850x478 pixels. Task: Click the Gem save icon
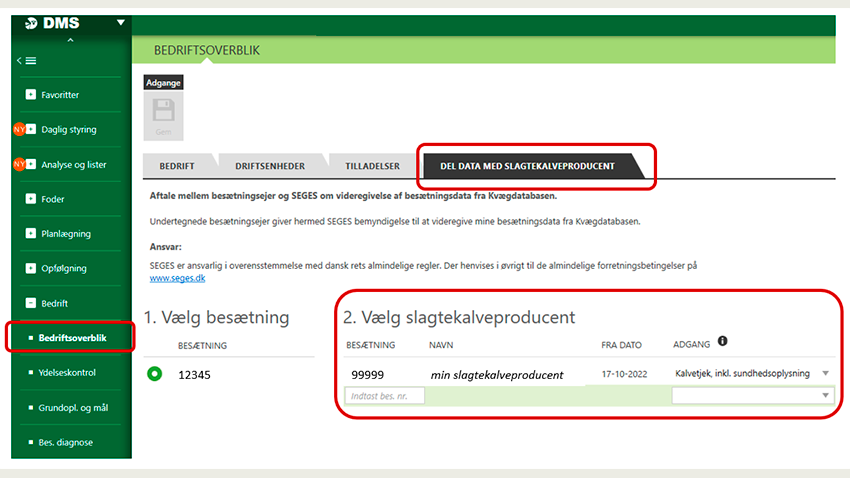coord(162,114)
